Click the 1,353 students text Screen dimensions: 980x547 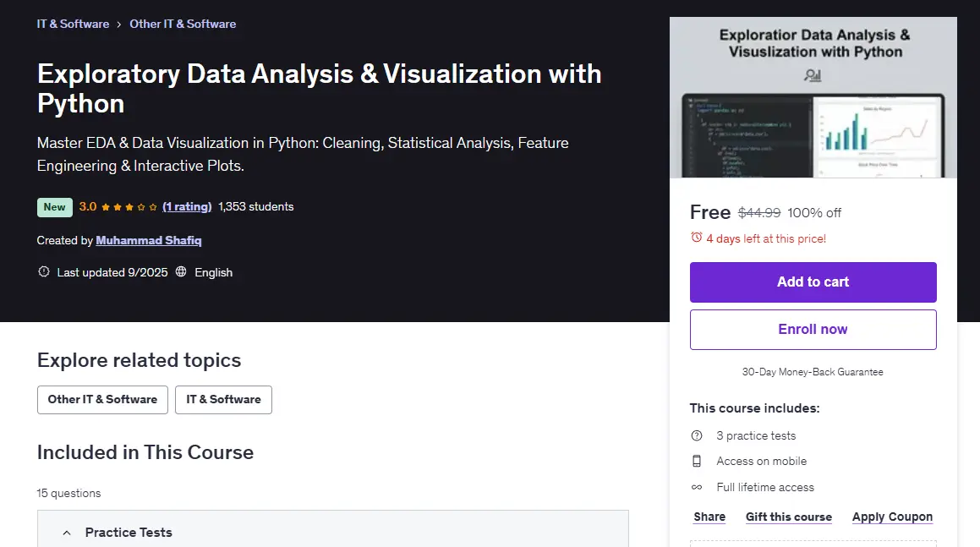[x=255, y=206]
